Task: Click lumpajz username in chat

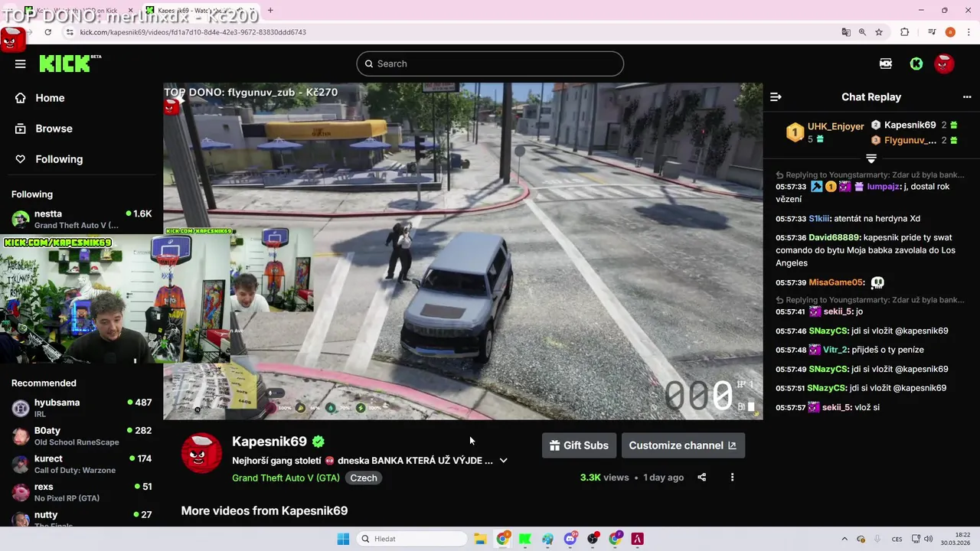Action: [x=883, y=187]
